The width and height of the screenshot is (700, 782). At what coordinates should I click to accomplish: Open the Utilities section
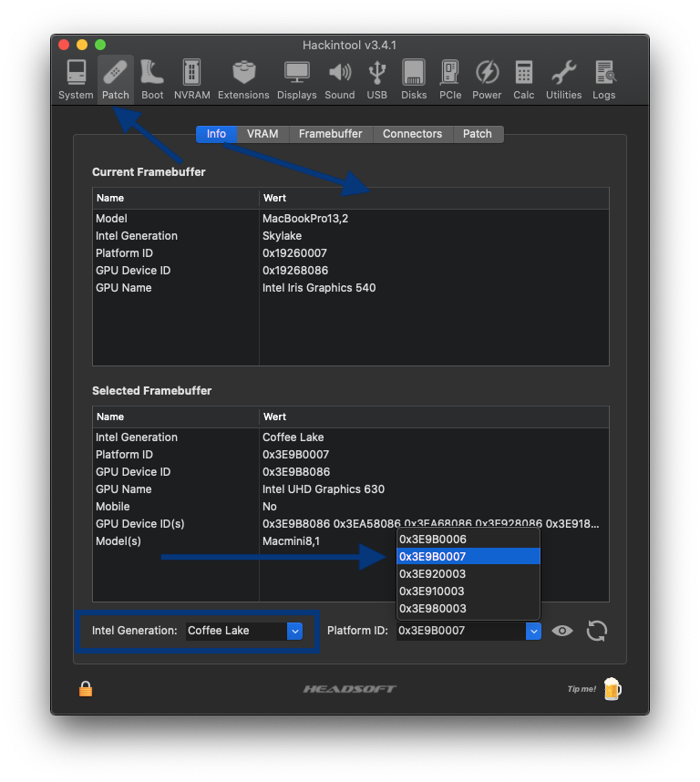point(564,80)
